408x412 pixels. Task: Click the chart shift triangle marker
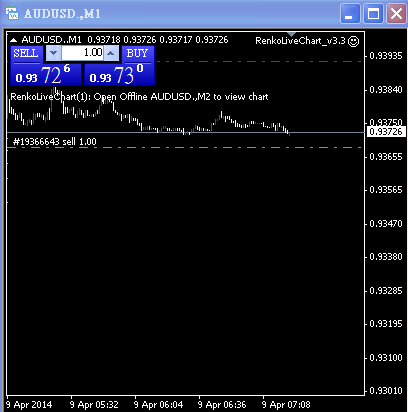pos(292,34)
